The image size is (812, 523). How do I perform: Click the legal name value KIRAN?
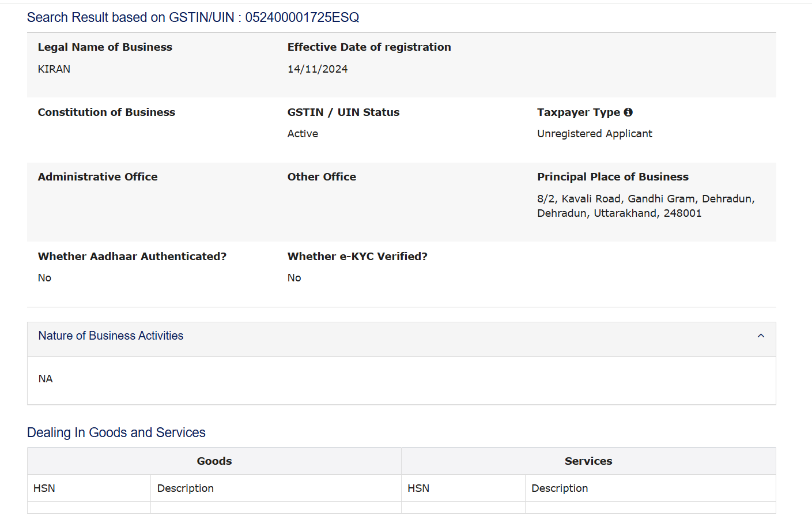[x=54, y=69]
